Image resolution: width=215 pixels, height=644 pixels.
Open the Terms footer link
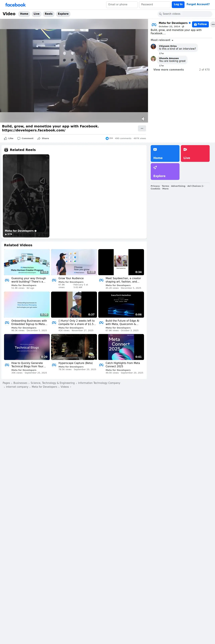(165, 186)
